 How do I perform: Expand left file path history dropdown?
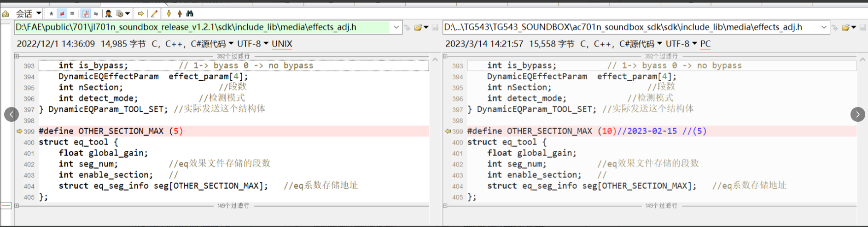(x=396, y=27)
